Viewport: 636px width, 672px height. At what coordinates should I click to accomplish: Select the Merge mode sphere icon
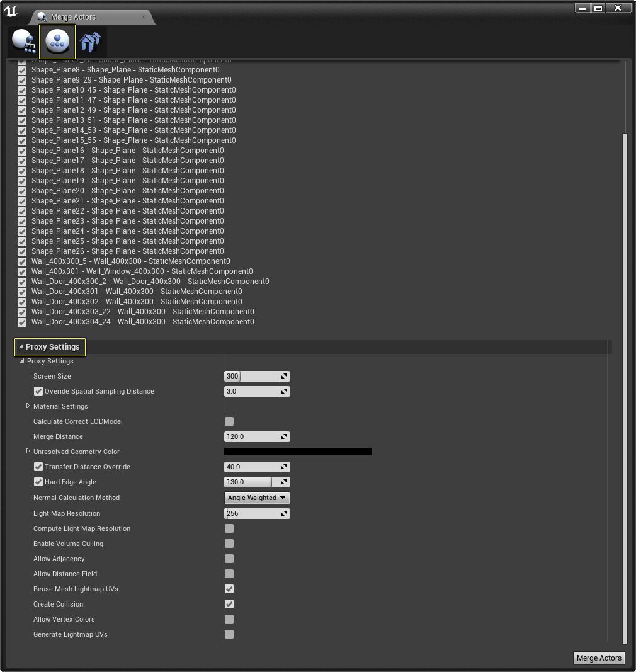(x=23, y=41)
